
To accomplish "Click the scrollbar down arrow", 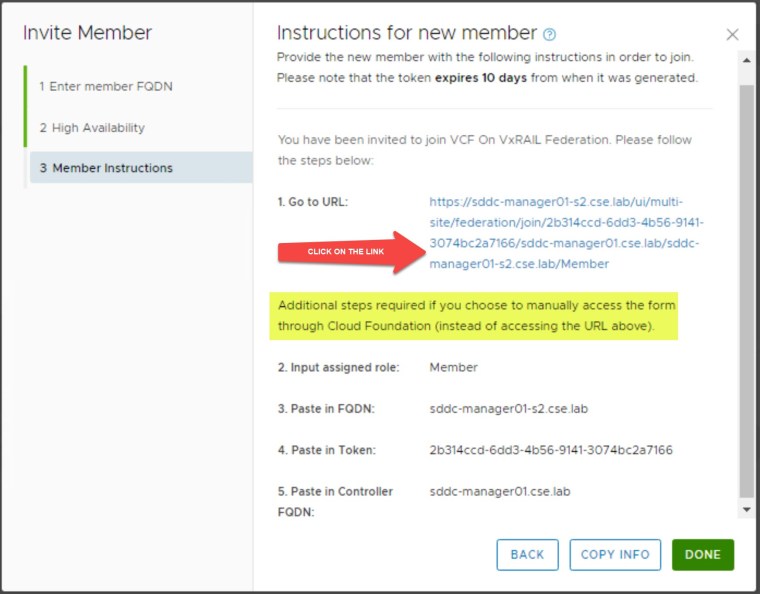I will (x=746, y=510).
